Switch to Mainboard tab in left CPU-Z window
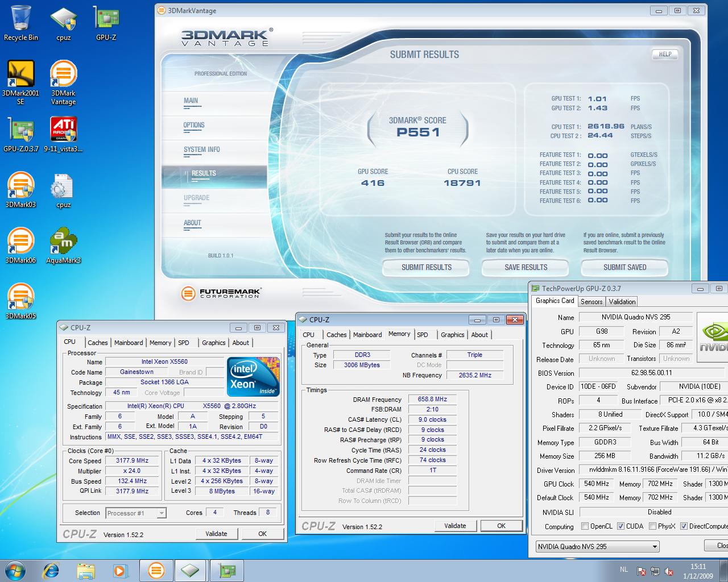This screenshot has height=582, width=728. (129, 343)
